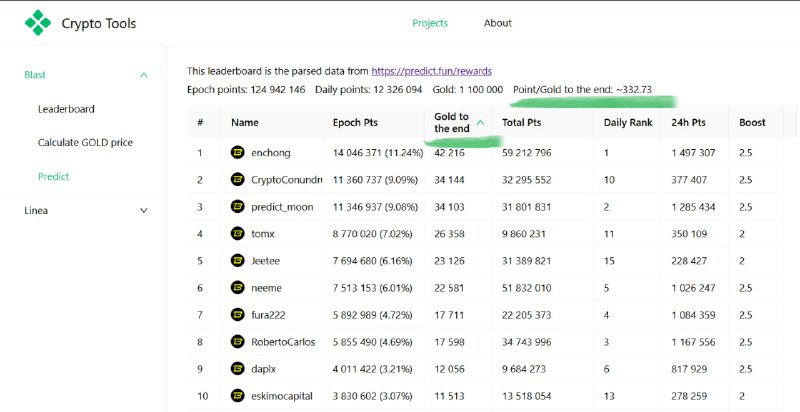Open the About nav tab
Image resolution: width=800 pixels, height=412 pixels.
pyautogui.click(x=497, y=23)
